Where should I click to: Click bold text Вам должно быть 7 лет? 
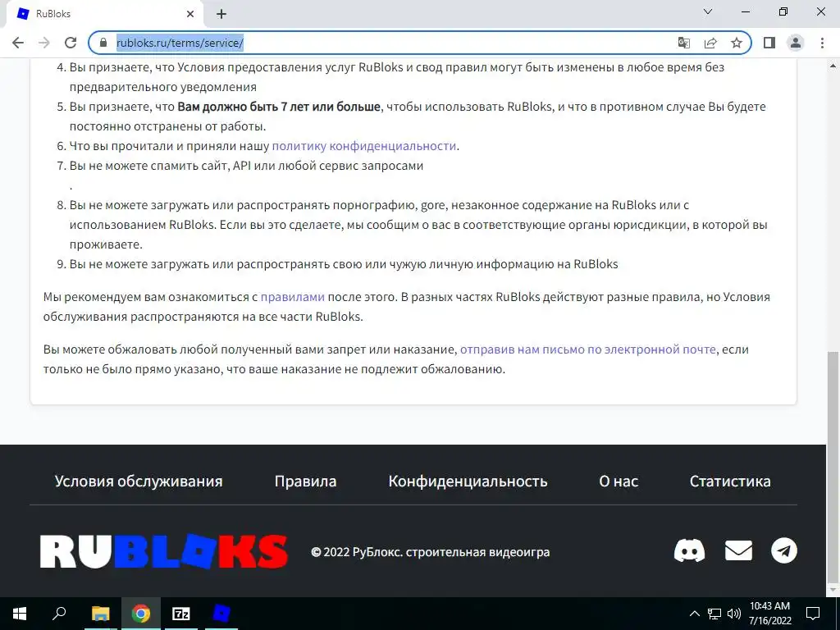pyautogui.click(x=279, y=107)
